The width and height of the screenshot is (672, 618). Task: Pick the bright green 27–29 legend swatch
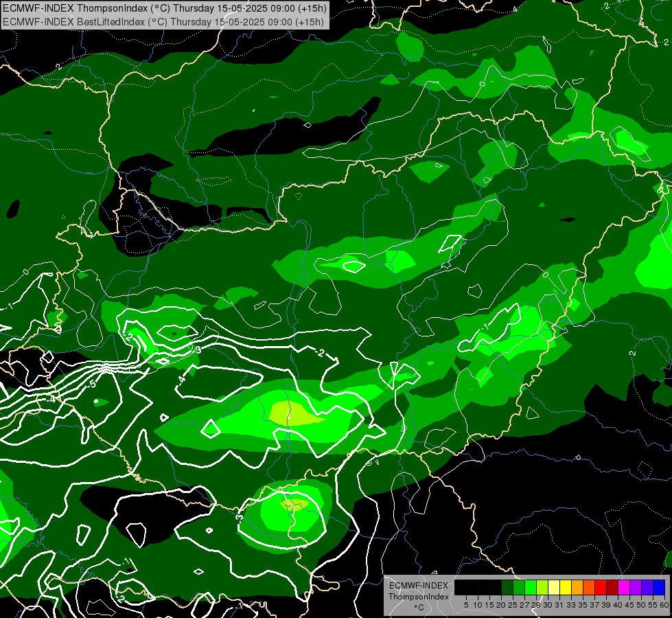click(x=531, y=588)
